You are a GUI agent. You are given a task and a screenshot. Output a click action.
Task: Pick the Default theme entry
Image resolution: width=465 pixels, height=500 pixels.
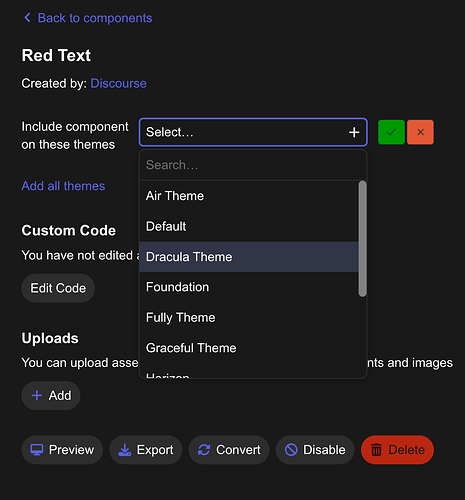point(249,226)
